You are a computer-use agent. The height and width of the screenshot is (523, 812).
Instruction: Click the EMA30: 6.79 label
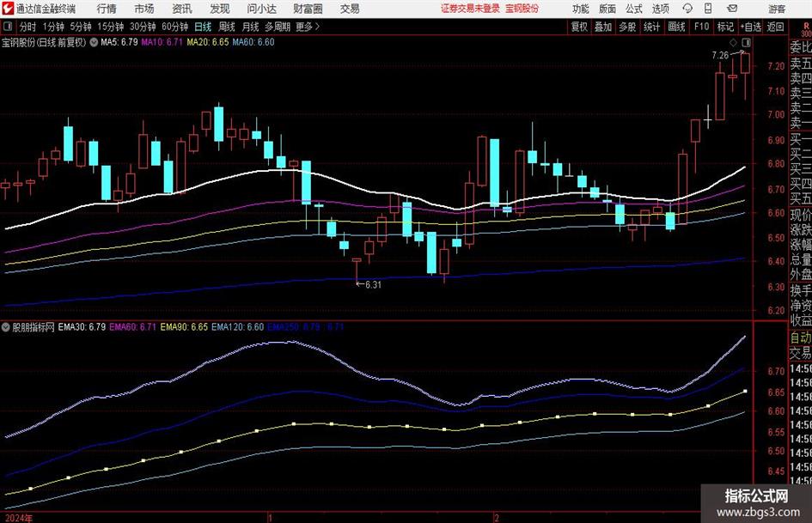[82, 327]
